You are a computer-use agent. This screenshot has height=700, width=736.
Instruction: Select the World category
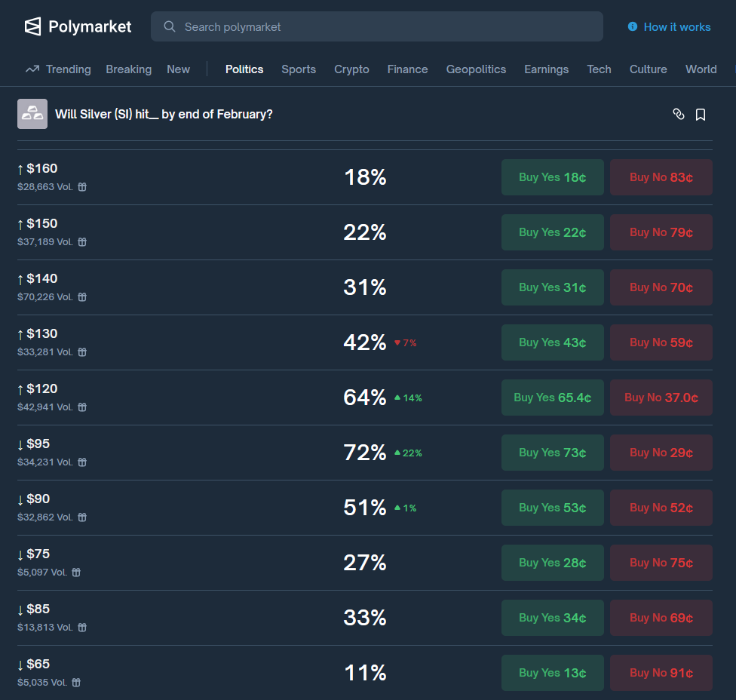tap(701, 69)
